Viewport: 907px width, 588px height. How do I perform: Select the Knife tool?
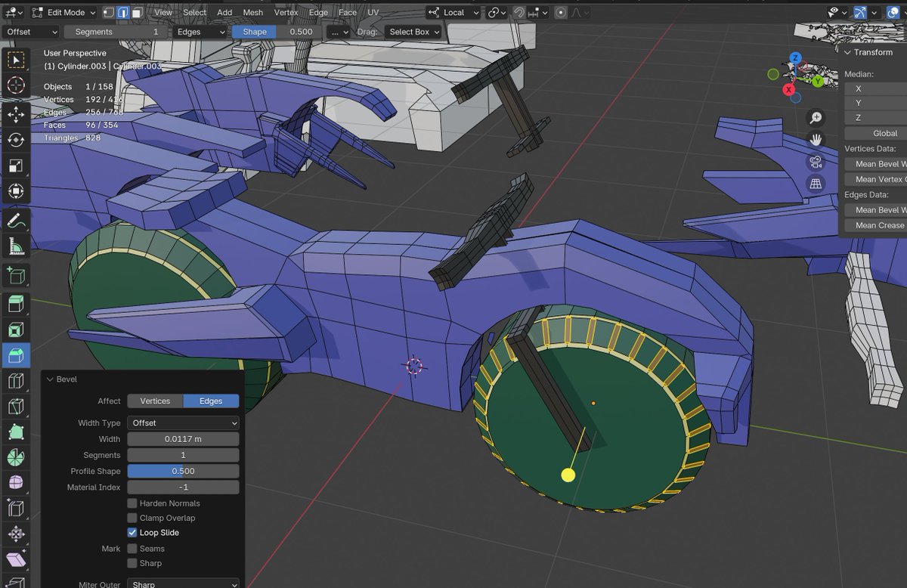pos(16,407)
